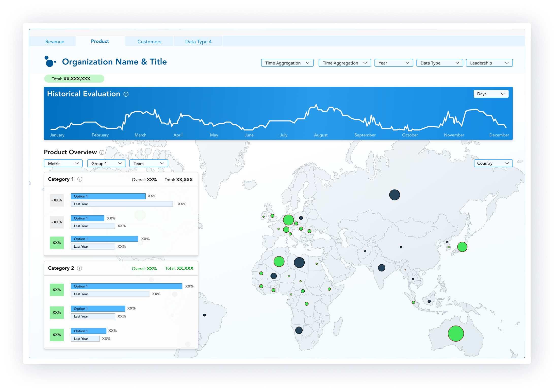559x392 pixels.
Task: Open the Days dropdown
Action: 491,94
